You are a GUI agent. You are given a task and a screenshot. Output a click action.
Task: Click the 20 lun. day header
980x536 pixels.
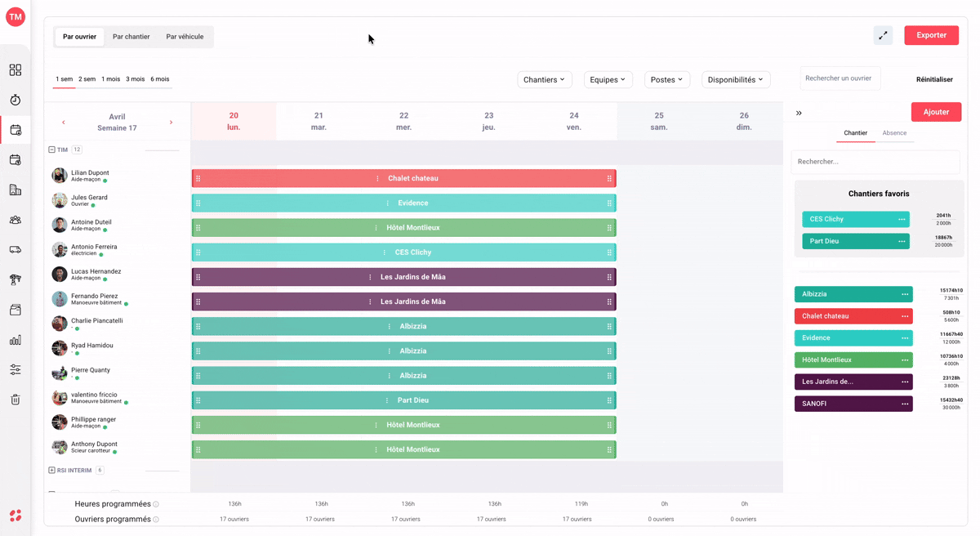234,121
